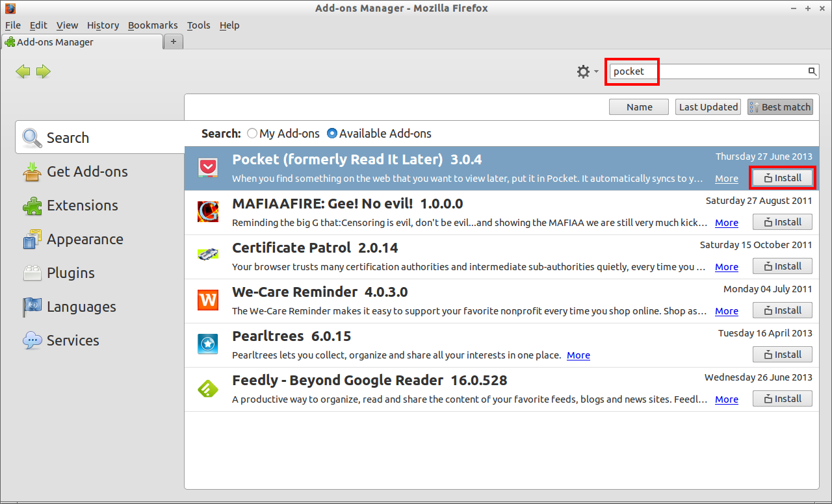
Task: Open the gear tools menu
Action: click(x=588, y=71)
